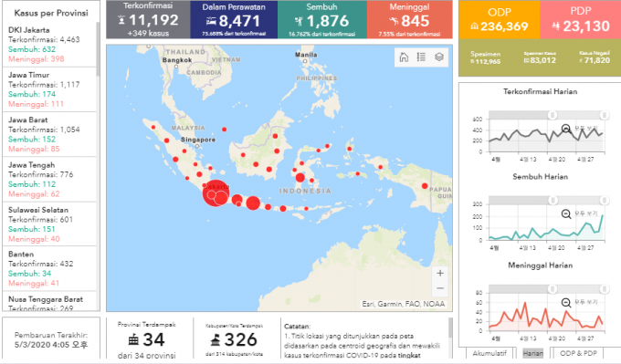Click the province list scrollbar
The image size is (621, 364).
[x=98, y=49]
